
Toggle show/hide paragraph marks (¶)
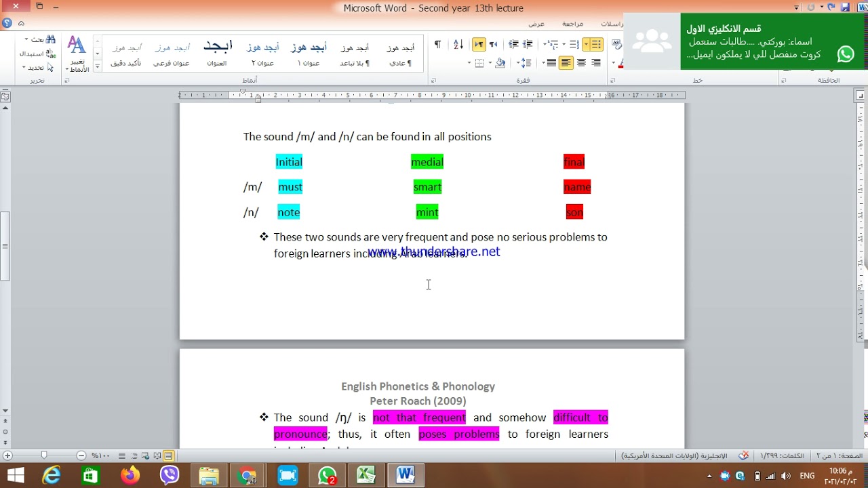pyautogui.click(x=437, y=44)
